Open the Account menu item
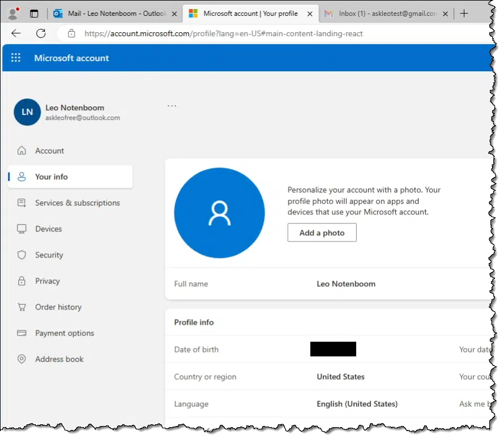504x439 pixels. point(70,150)
